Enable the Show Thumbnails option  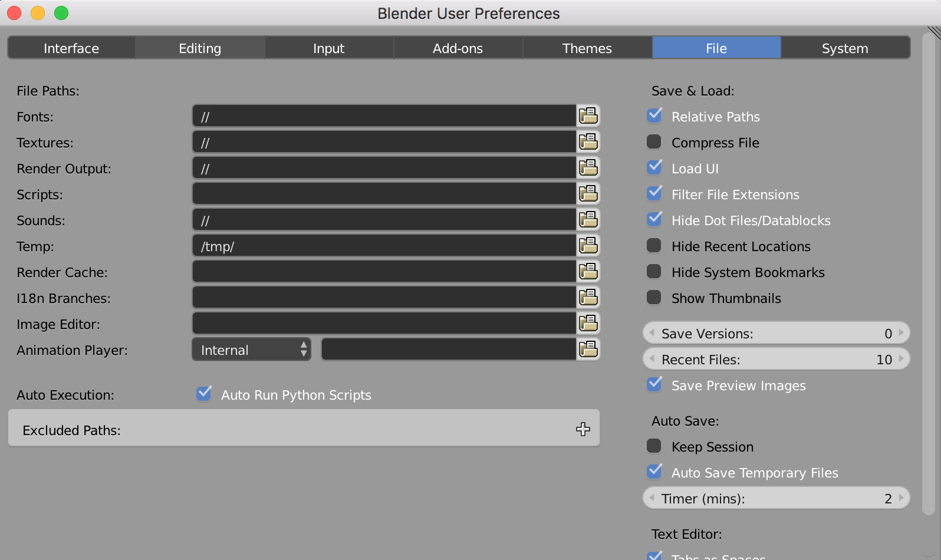[654, 298]
